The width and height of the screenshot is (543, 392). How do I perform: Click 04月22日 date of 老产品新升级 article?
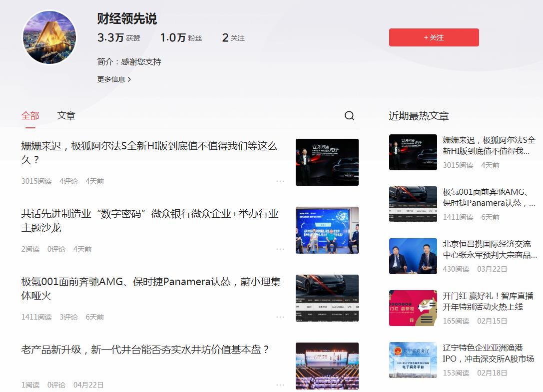pyautogui.click(x=88, y=385)
